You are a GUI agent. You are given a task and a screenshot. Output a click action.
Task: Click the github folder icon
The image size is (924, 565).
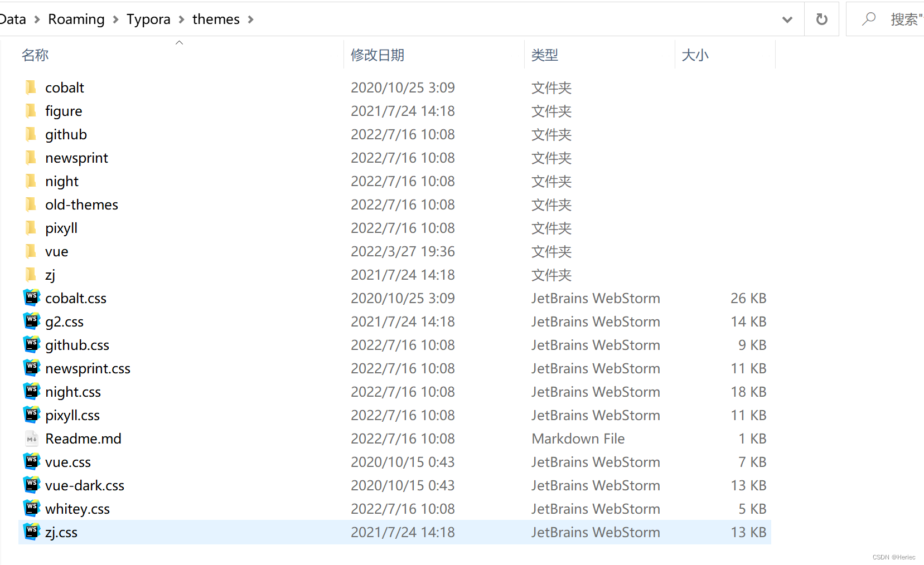[x=31, y=134]
